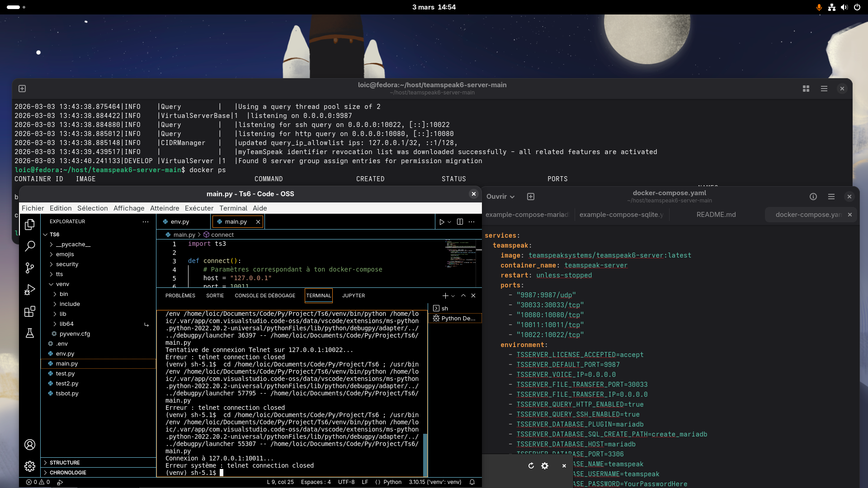Toggle maximized terminal panel size
The height and width of the screenshot is (488, 868).
click(463, 296)
